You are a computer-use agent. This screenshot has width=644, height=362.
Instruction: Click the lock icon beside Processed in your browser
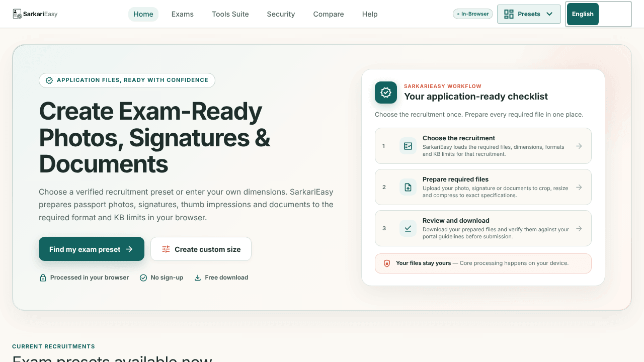coord(43,278)
